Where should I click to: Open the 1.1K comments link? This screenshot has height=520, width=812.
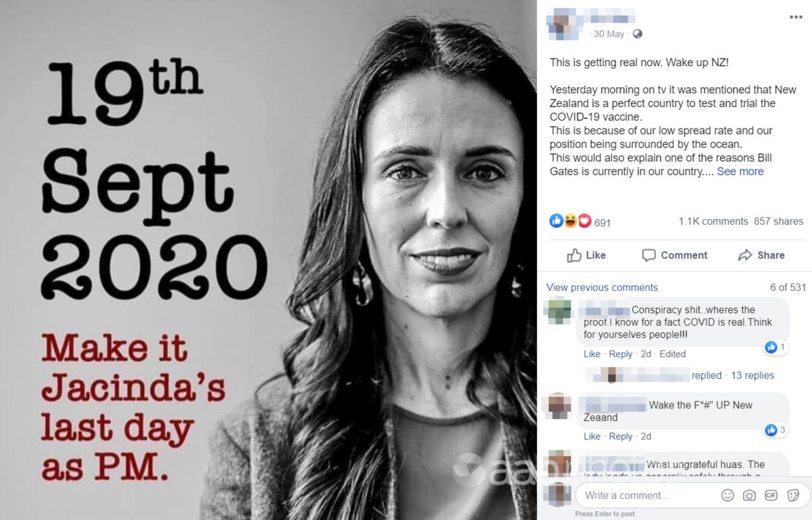(x=713, y=221)
